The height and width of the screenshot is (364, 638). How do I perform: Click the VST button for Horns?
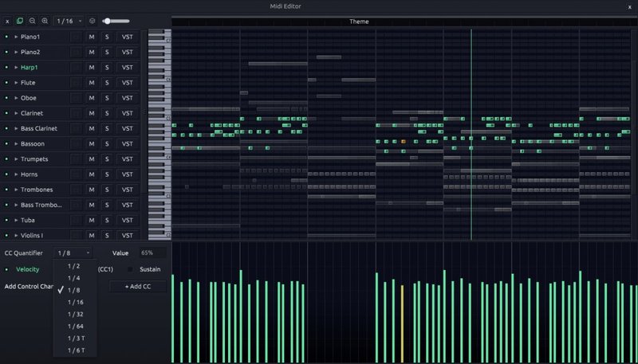[127, 174]
